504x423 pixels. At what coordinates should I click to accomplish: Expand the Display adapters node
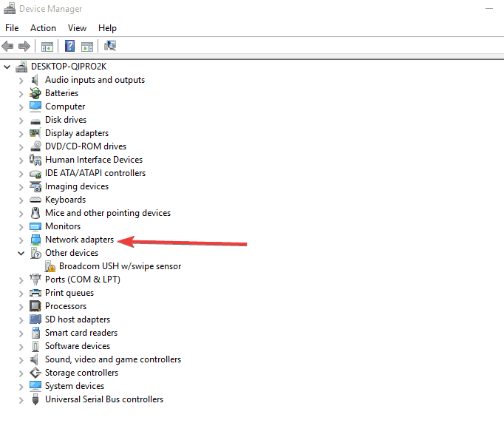click(21, 133)
